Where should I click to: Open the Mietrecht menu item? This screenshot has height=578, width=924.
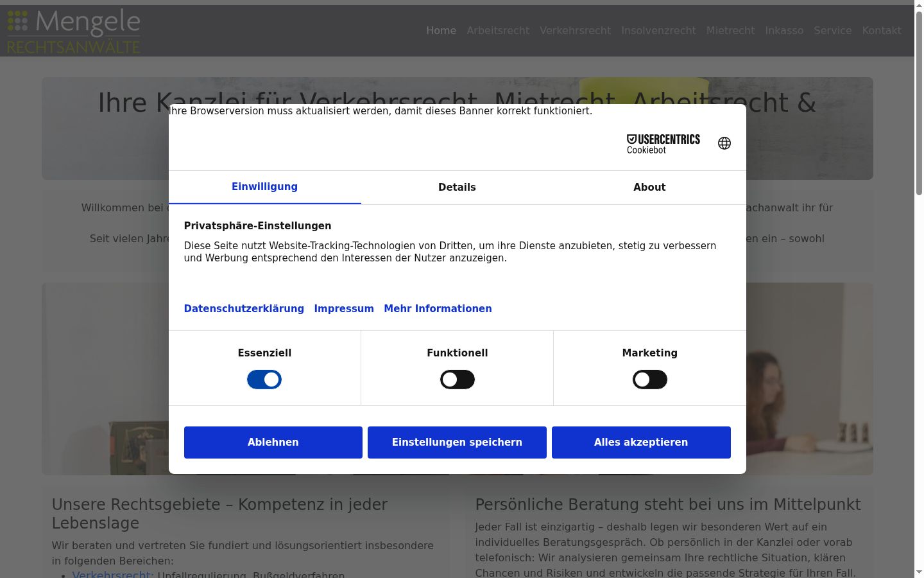[731, 31]
